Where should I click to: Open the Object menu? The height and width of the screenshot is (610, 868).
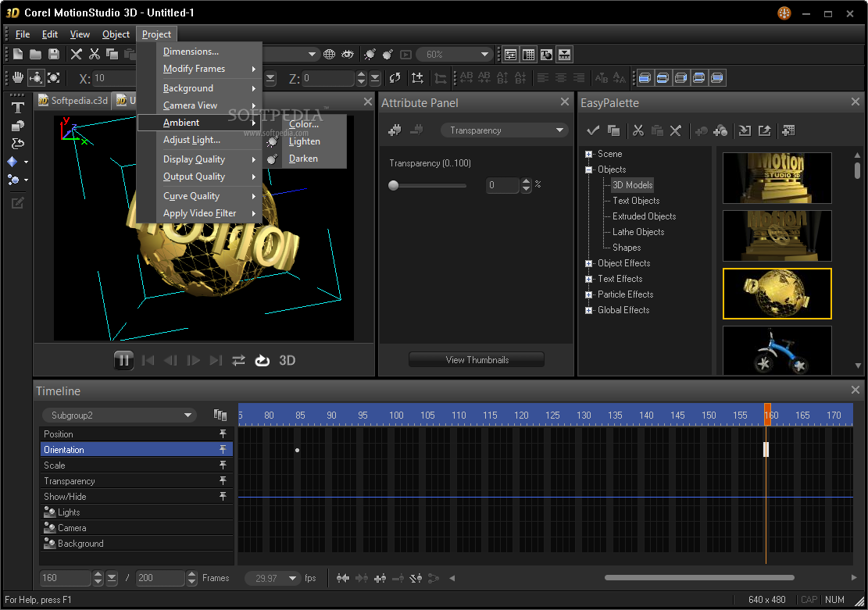[x=116, y=34]
